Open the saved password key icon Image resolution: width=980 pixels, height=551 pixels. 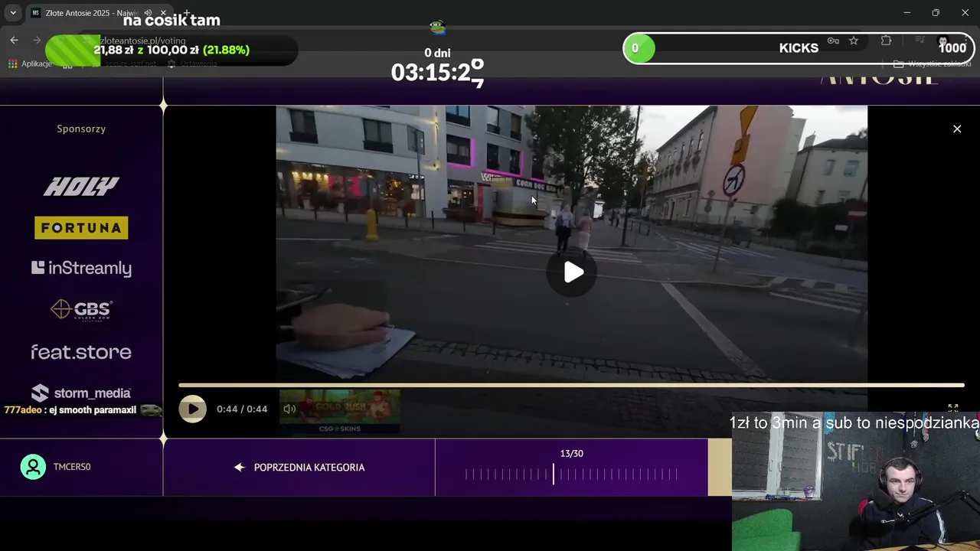point(833,41)
